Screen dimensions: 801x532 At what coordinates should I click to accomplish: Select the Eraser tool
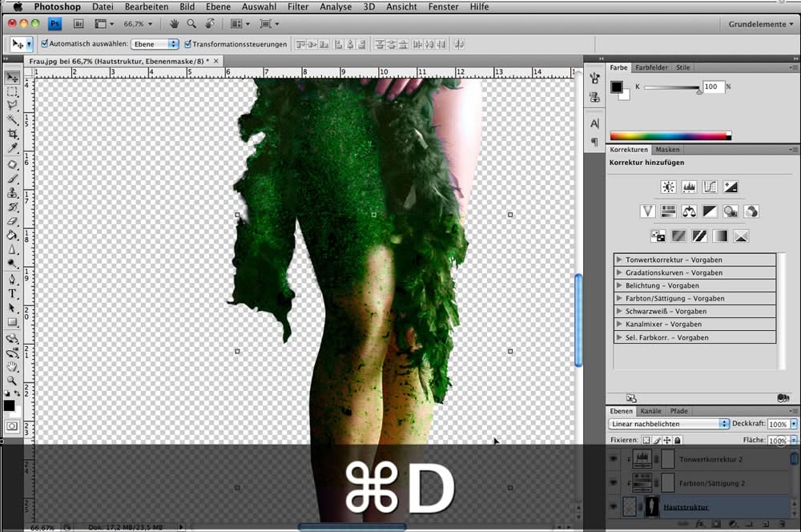pos(12,221)
